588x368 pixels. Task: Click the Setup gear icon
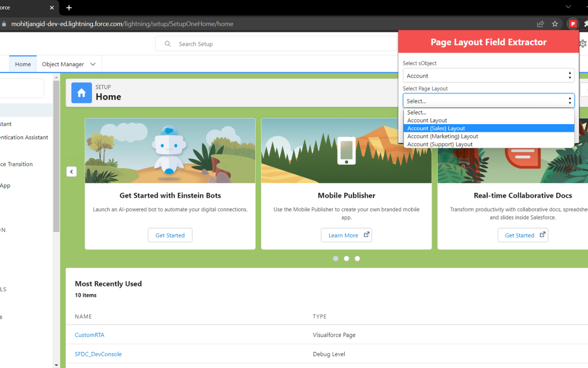pos(583,44)
